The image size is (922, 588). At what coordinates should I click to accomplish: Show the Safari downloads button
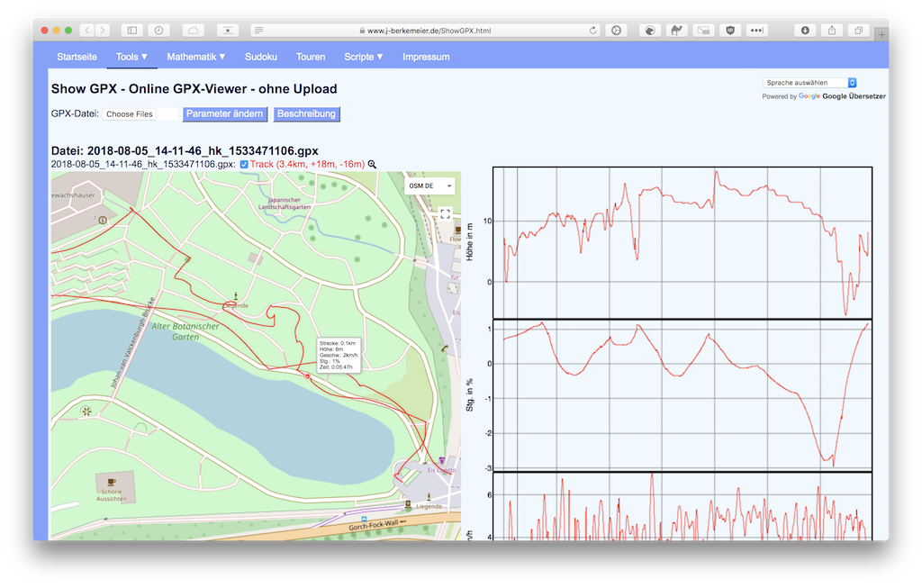pos(805,31)
